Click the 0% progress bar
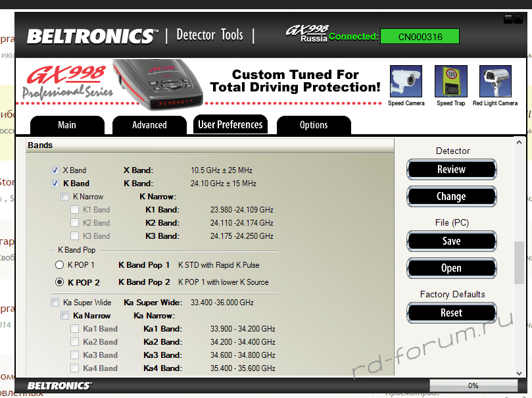 coord(473,386)
